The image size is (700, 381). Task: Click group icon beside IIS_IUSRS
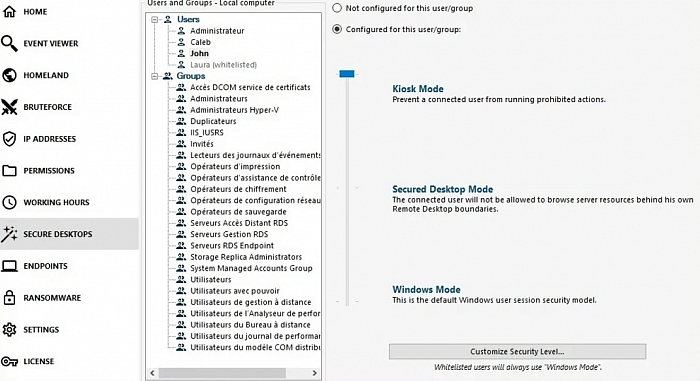pos(181,132)
